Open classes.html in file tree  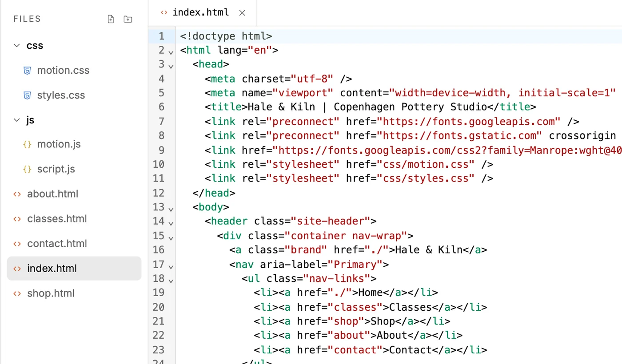click(57, 219)
